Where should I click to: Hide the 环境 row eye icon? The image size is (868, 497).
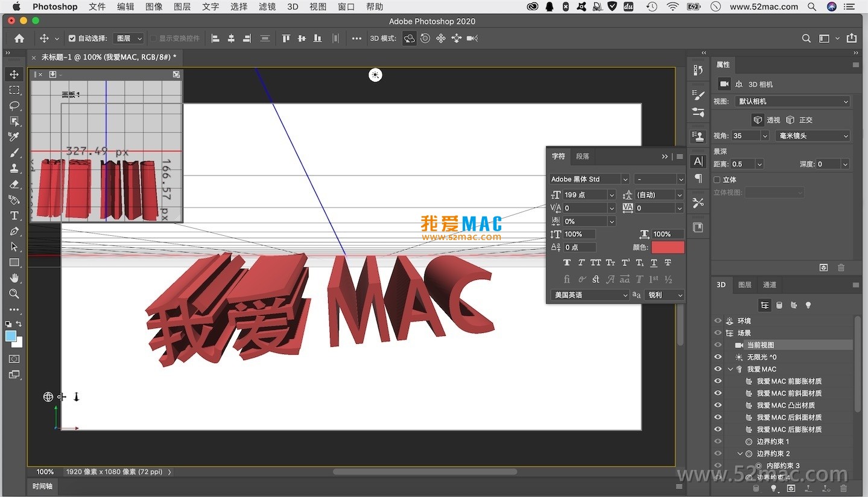pos(718,321)
